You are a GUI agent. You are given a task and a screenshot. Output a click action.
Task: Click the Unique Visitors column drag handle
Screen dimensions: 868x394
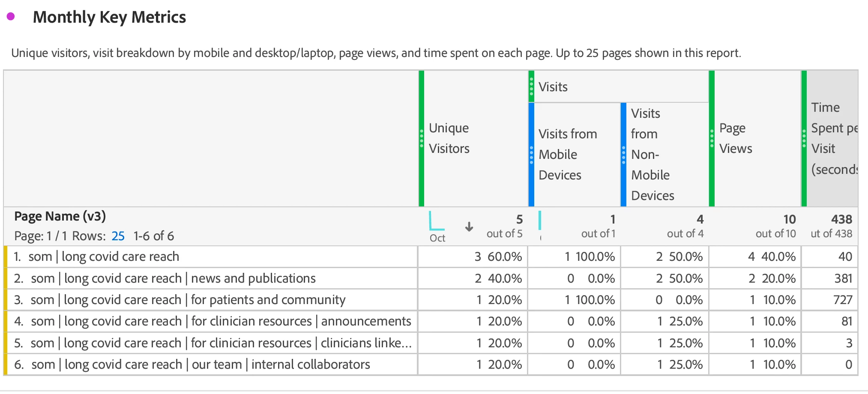422,138
